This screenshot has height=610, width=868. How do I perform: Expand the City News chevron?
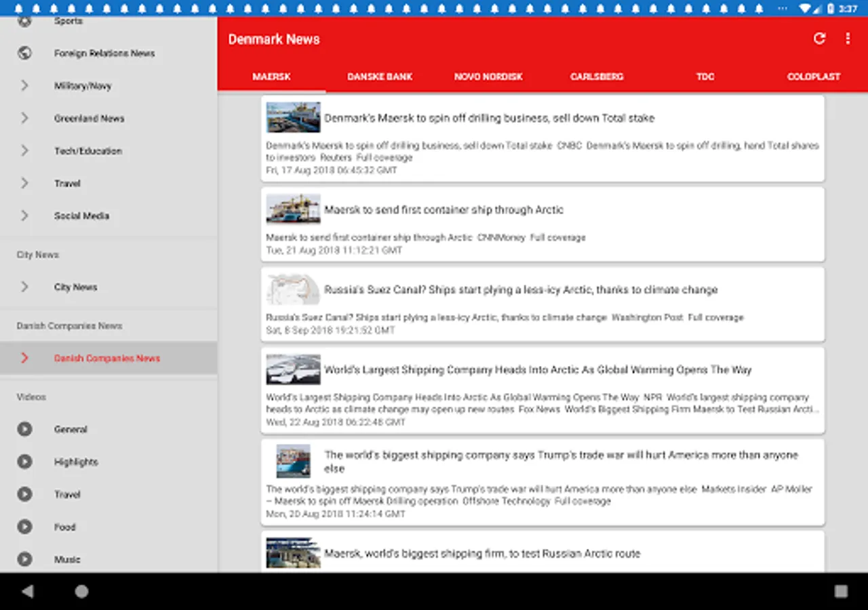tap(24, 287)
